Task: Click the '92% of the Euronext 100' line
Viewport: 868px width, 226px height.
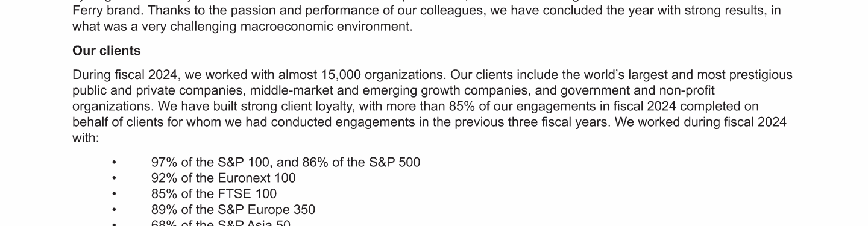Action: point(224,178)
